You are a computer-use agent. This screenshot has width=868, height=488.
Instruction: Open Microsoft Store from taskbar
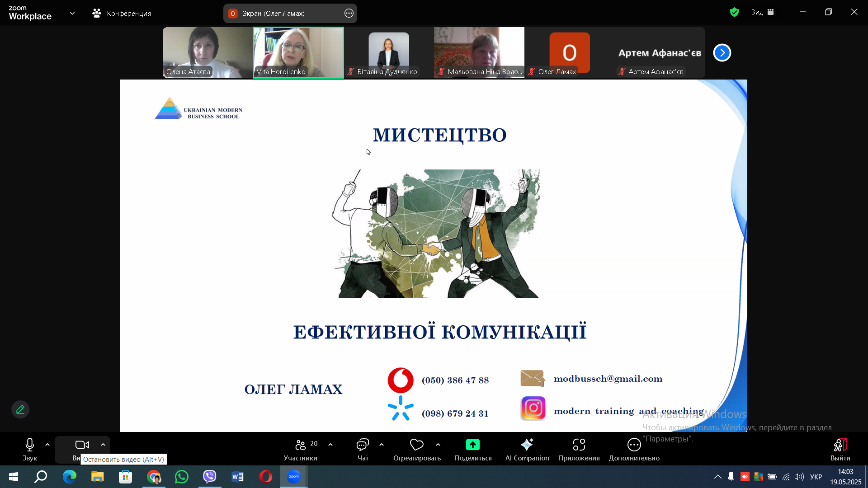pos(126,477)
